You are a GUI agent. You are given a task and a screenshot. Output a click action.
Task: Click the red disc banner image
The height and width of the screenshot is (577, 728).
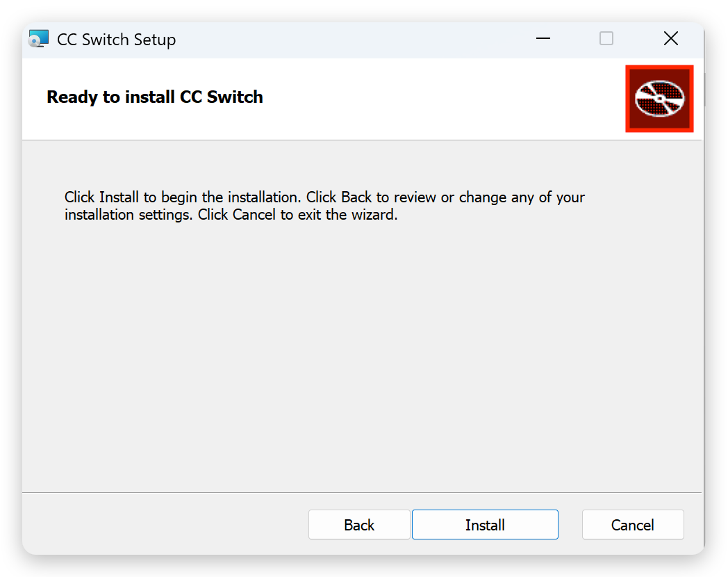(659, 98)
